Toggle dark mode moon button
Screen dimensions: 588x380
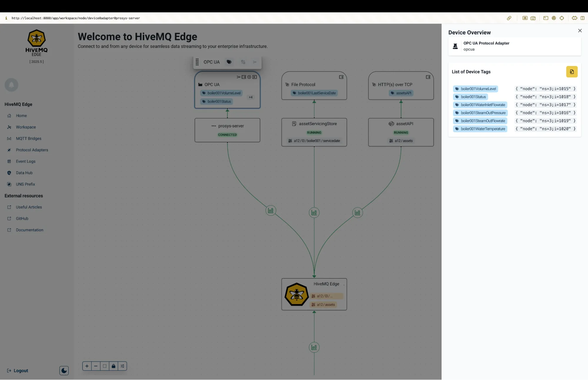(x=64, y=371)
